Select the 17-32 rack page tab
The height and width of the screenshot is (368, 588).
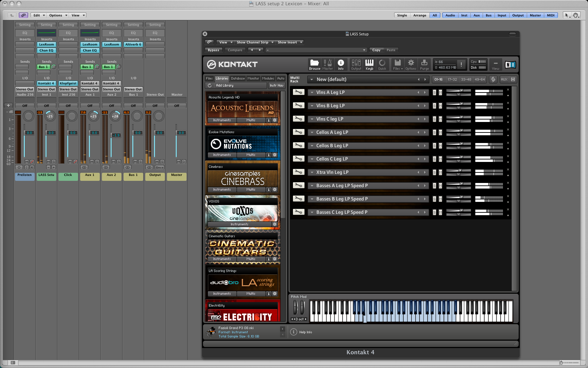click(x=452, y=80)
